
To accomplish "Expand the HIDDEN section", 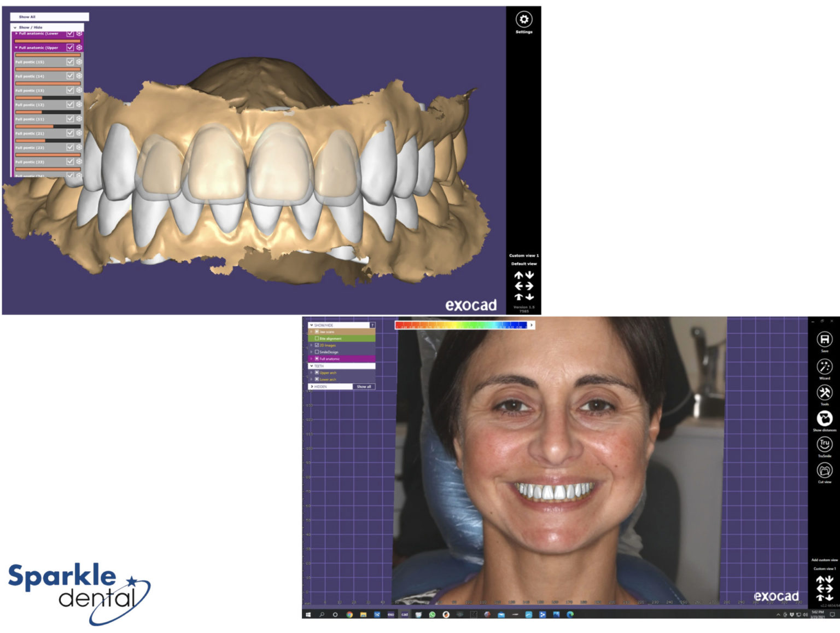I will coord(312,386).
